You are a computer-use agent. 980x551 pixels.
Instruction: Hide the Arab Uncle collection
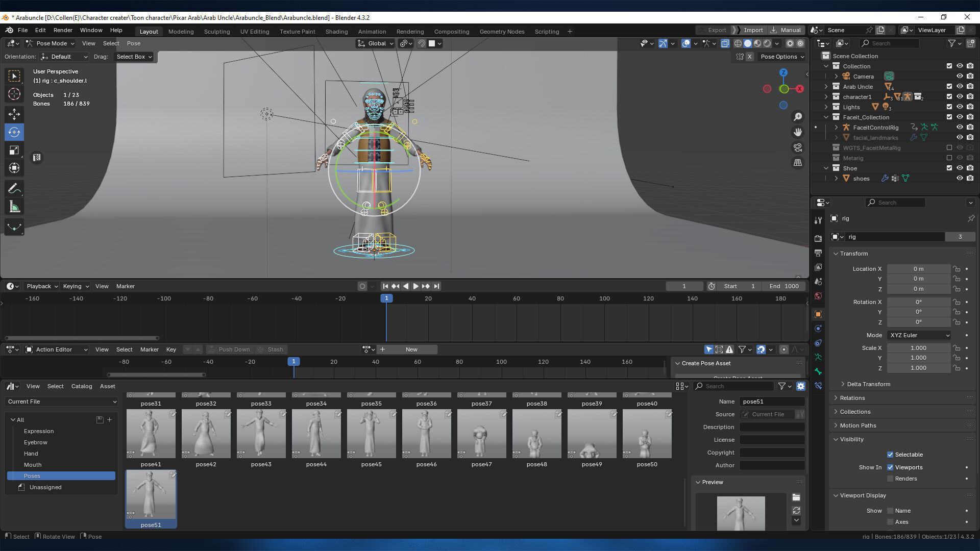(x=960, y=87)
